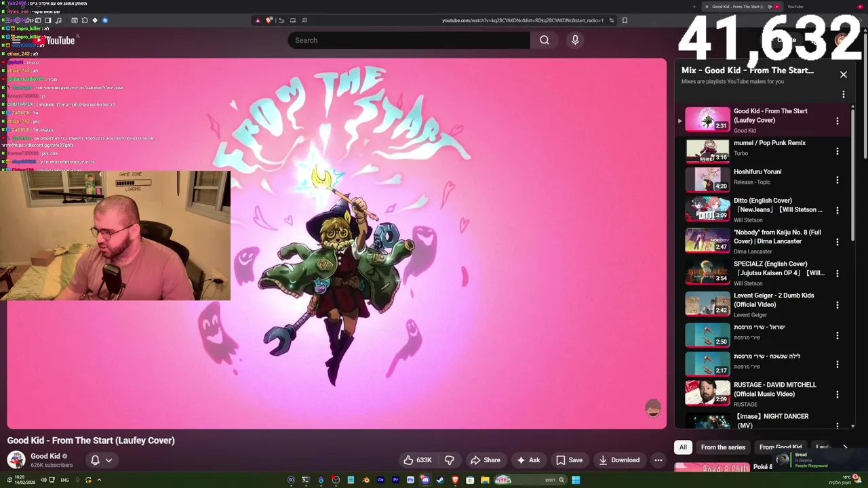Open Steam from the taskbar
Viewport: 868px width, 488px height.
440,480
